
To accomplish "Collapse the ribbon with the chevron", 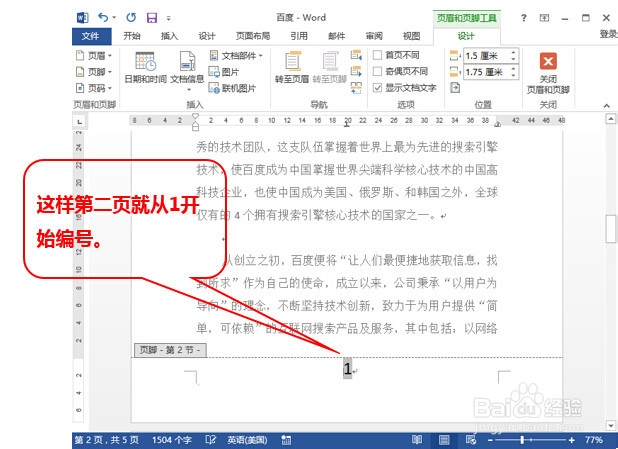I will (x=607, y=106).
